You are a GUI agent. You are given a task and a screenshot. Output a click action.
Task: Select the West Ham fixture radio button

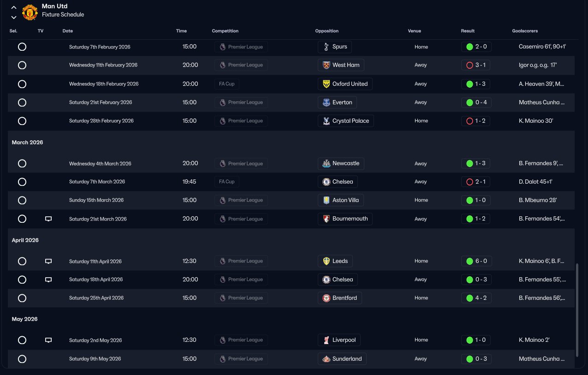(22, 65)
